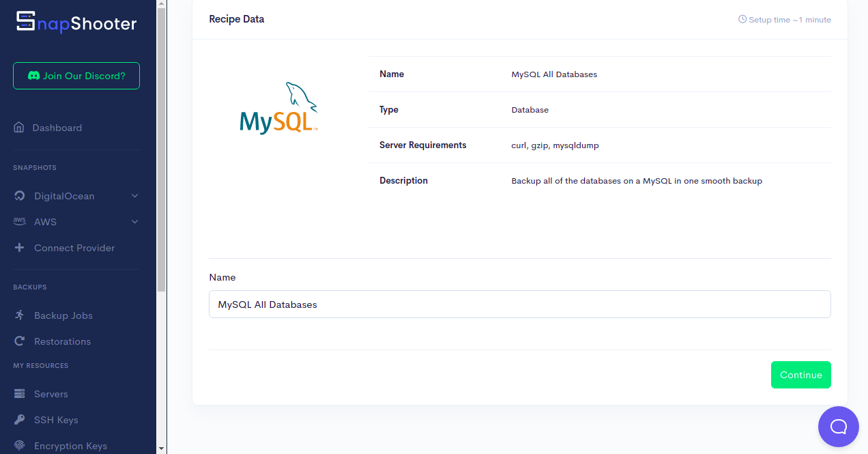Click the Servers icon
The image size is (868, 454).
[19, 394]
